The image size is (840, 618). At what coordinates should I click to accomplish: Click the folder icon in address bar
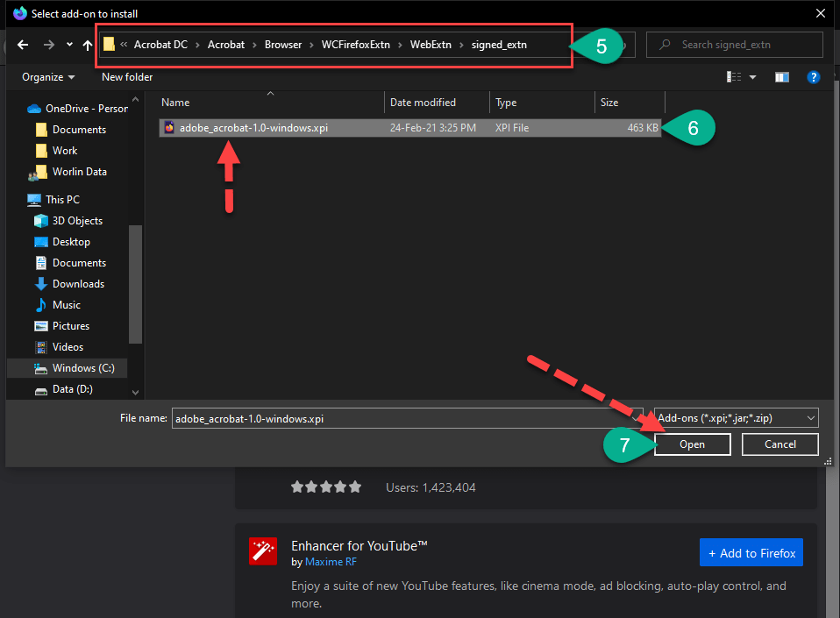109,44
